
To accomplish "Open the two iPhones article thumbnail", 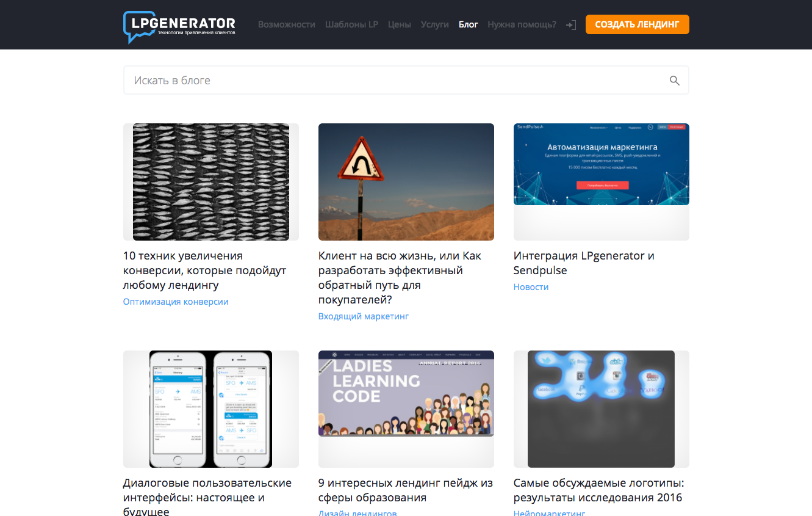I will pos(211,409).
